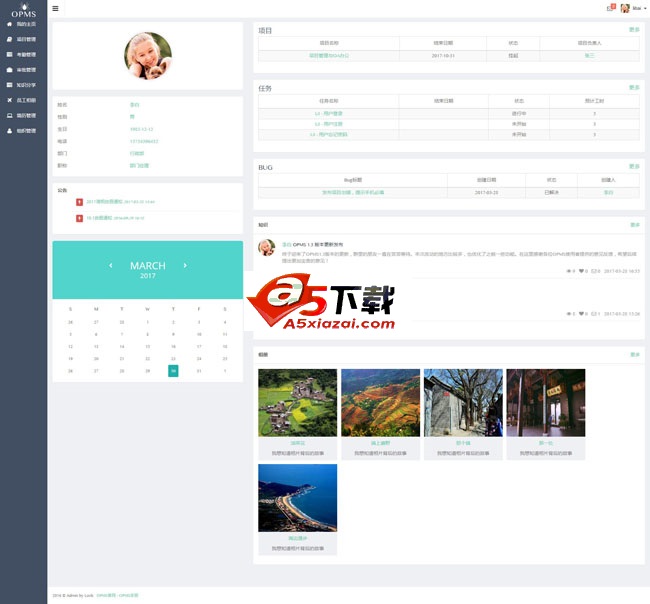Open the project name link in 项目 table
This screenshot has width=650, height=604.
point(329,56)
